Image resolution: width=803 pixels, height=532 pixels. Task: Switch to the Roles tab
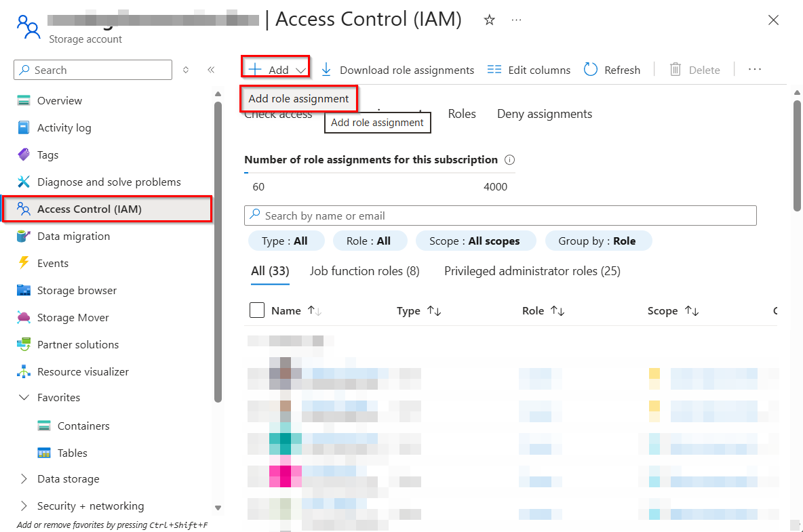point(462,114)
